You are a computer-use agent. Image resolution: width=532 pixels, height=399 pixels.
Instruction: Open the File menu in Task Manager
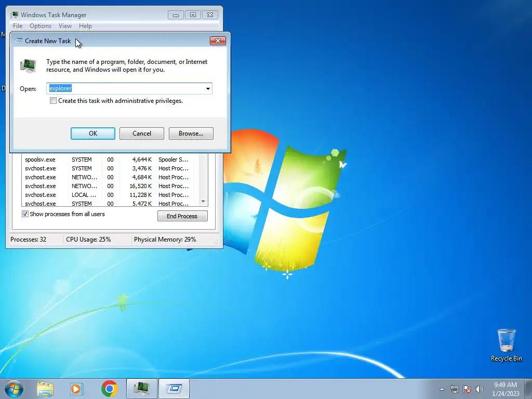tap(18, 26)
